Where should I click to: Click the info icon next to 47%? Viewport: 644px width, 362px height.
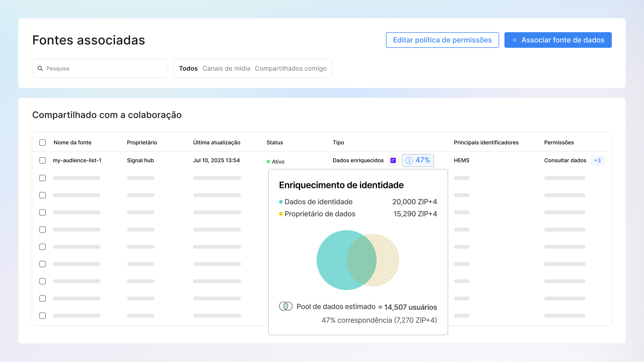[x=410, y=160]
